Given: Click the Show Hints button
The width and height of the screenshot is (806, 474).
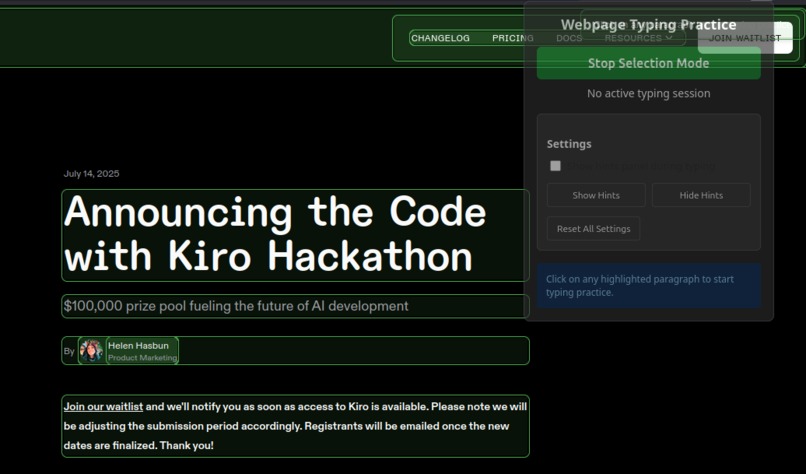Looking at the screenshot, I should point(596,195).
